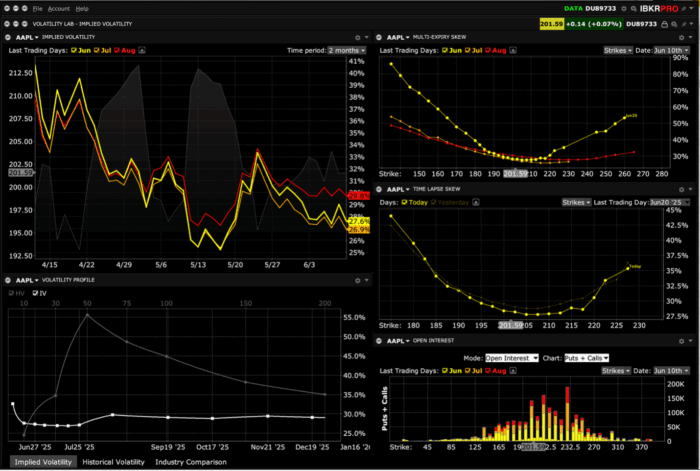Click round icon left of AAPL Volatility Profile
700x471 pixels.
(x=8, y=280)
